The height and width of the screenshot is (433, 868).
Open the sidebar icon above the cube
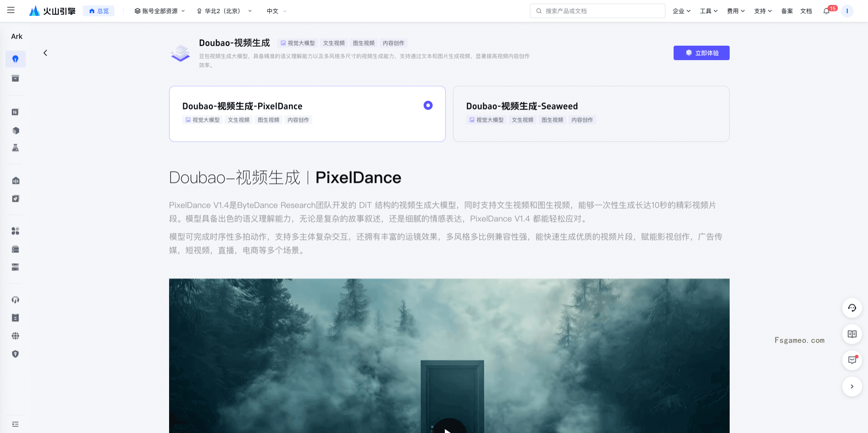pos(15,112)
